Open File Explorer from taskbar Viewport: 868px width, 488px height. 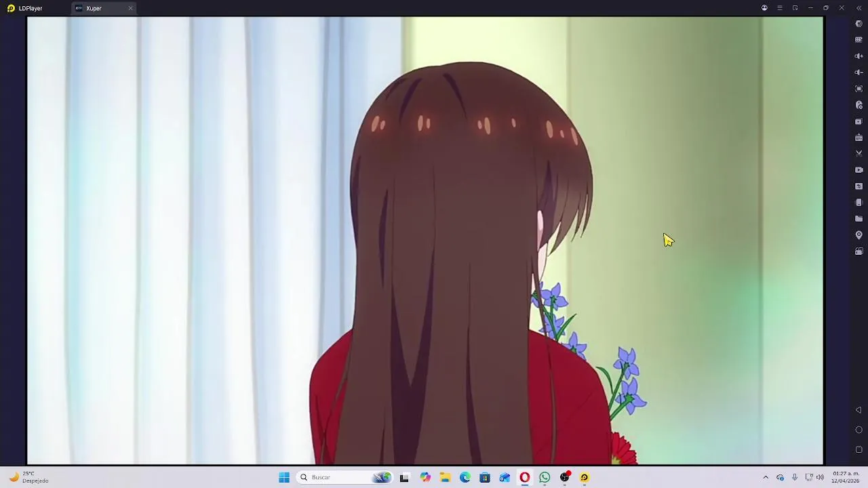pos(445,477)
